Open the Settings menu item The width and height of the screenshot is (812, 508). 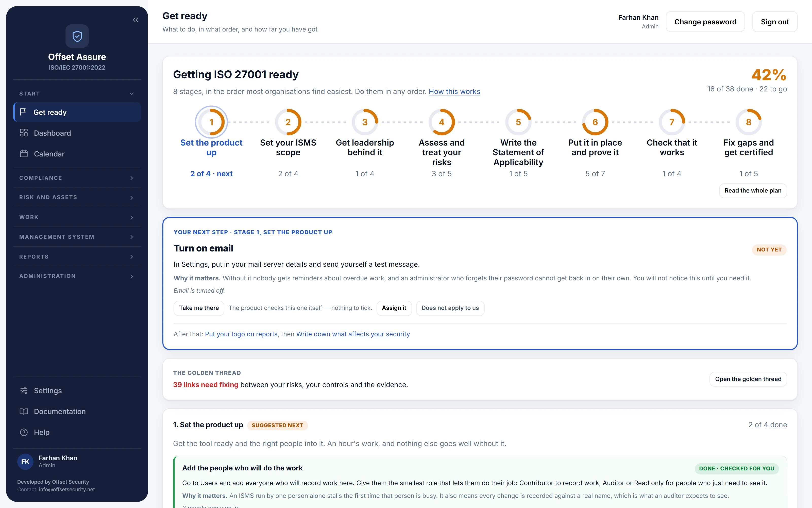tap(77, 390)
